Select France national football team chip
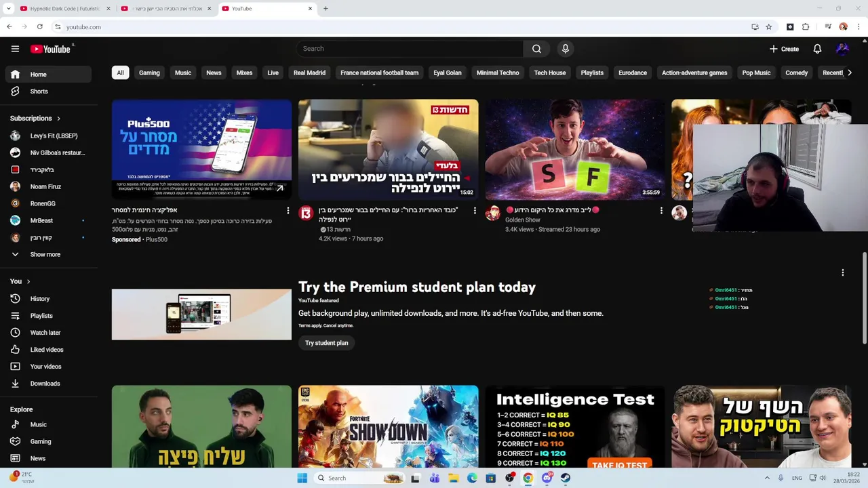Screen dimensions: 868x488 [x=379, y=73]
